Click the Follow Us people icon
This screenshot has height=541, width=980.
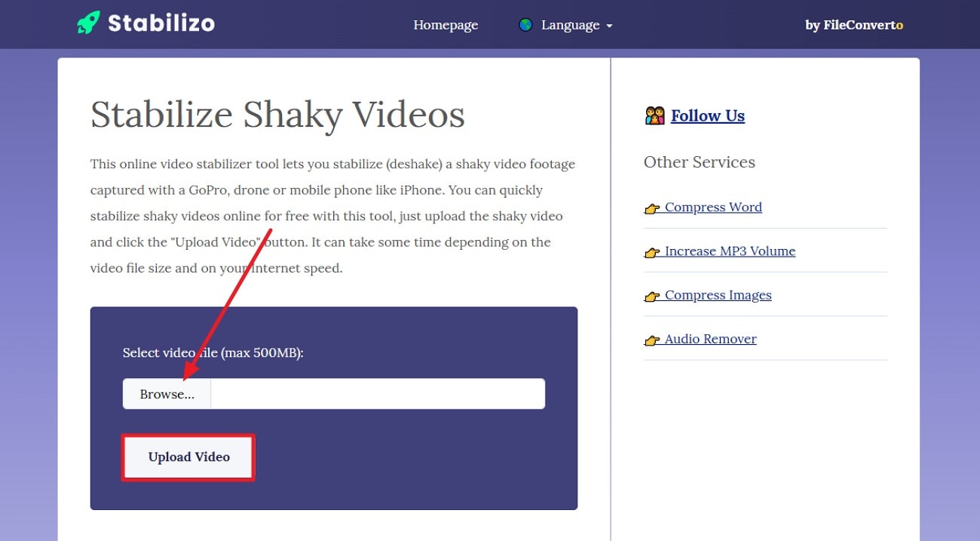654,115
